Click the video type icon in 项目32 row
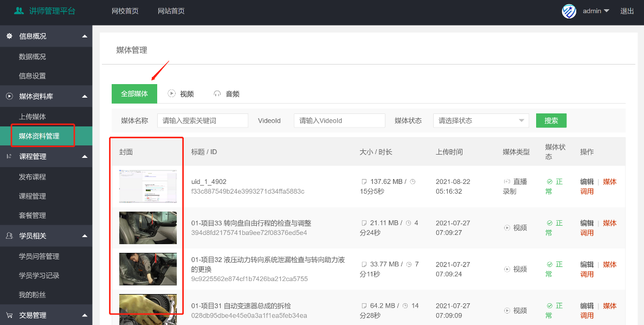 (507, 269)
